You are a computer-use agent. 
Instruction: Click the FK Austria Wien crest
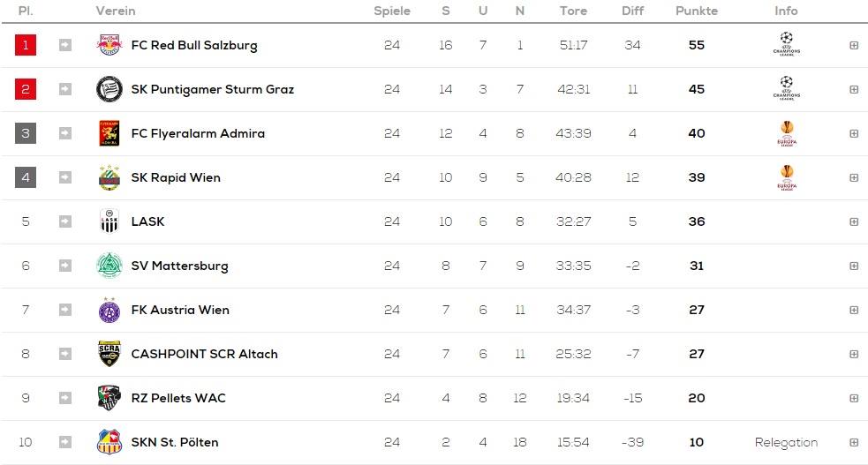[109, 310]
